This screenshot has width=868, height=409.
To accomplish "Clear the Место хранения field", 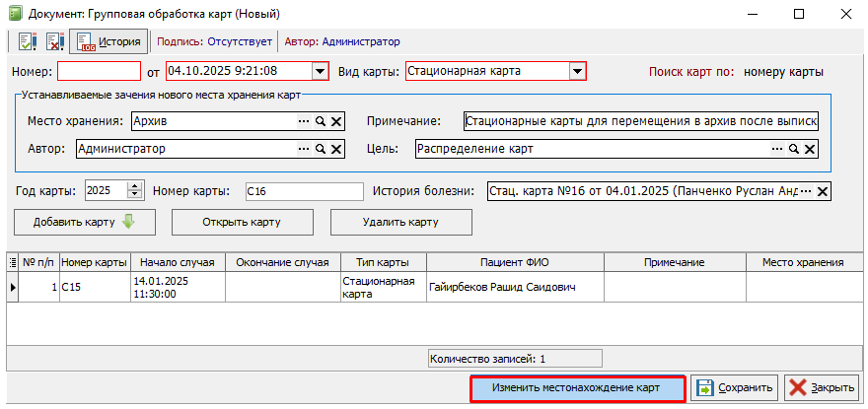I will pyautogui.click(x=336, y=121).
